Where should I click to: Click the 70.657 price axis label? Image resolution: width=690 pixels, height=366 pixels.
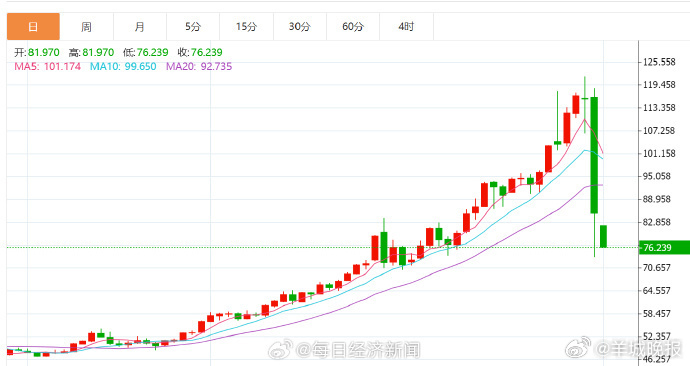point(657,267)
